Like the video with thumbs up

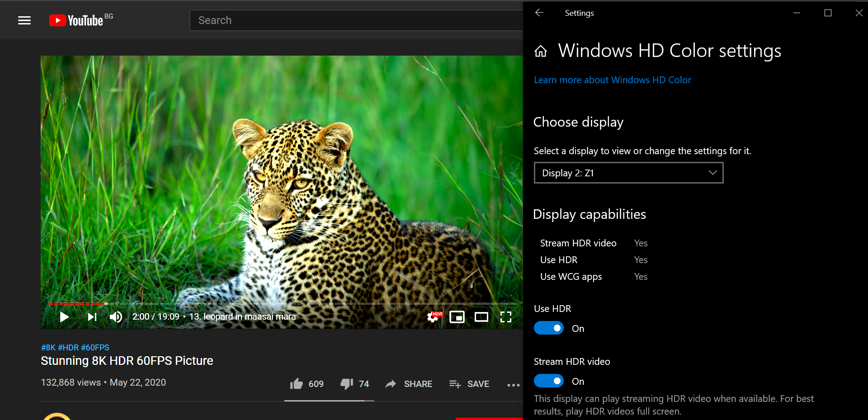297,384
